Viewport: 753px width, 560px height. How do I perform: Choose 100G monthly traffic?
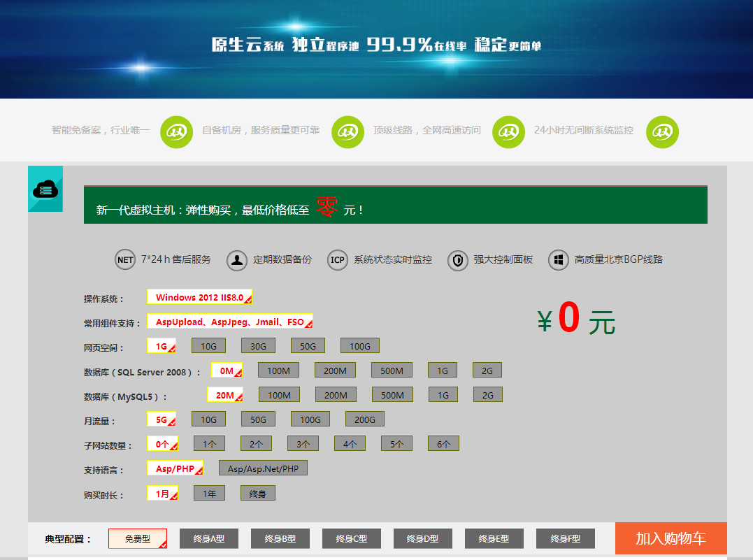[x=310, y=419]
